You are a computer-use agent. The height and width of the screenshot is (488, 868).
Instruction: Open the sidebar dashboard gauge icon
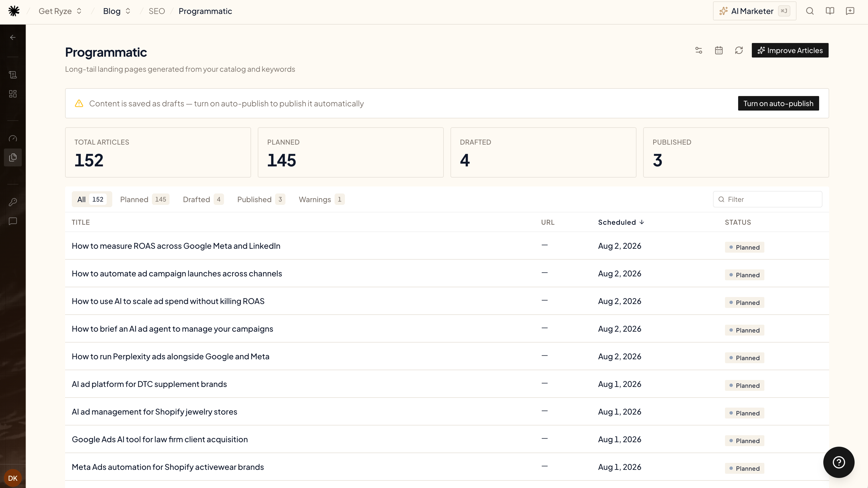(13, 138)
